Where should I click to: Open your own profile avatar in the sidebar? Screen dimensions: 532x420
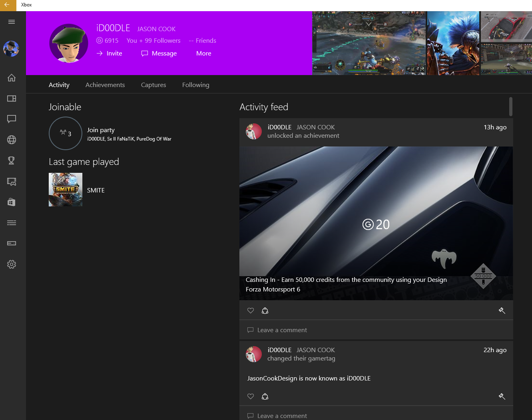(x=11, y=49)
